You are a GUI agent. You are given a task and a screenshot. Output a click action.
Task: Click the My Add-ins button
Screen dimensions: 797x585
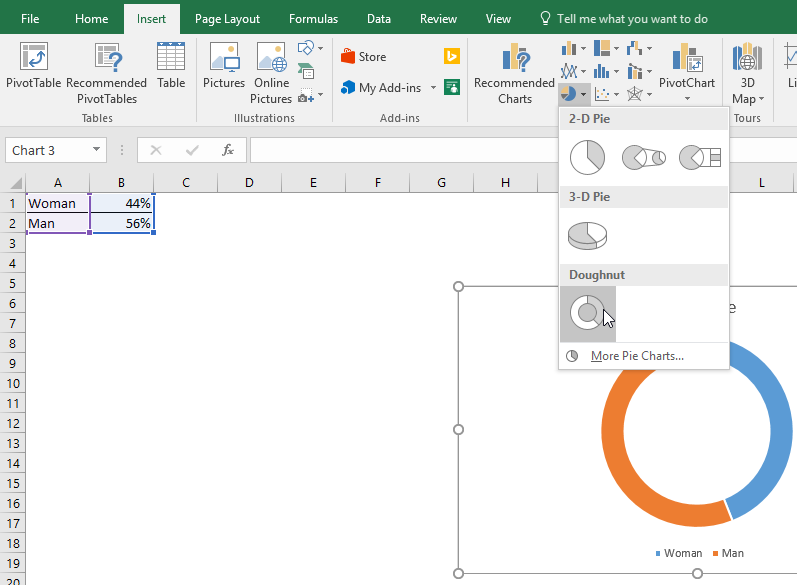pos(381,87)
